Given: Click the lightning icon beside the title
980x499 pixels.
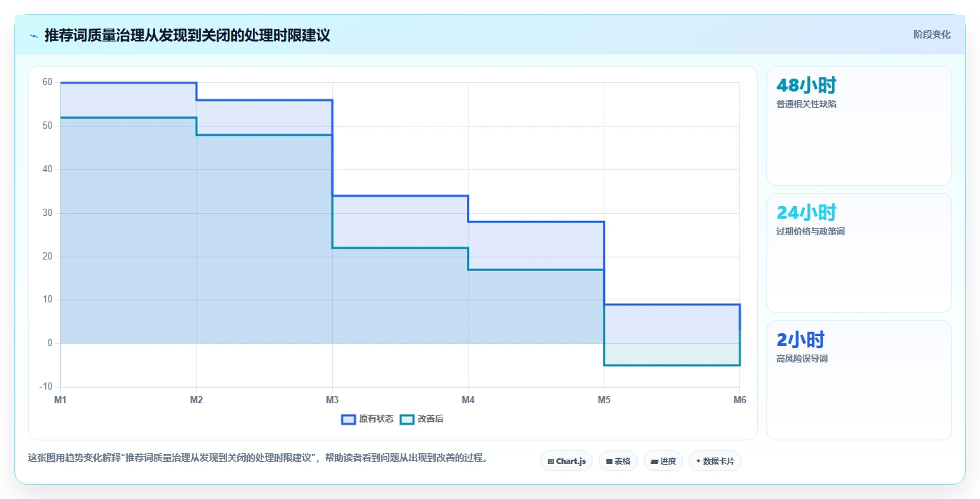Looking at the screenshot, I should (34, 35).
